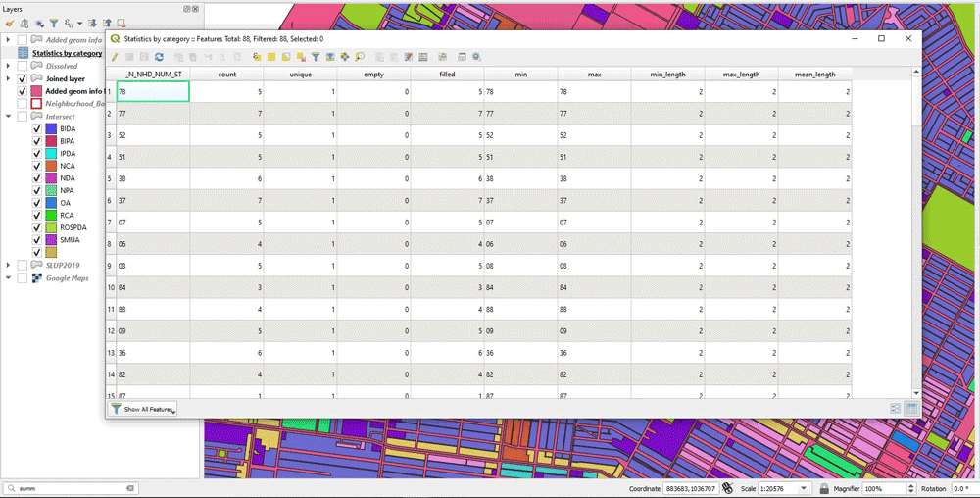980x498 pixels.
Task: Click the mean_length column header
Action: [x=814, y=75]
